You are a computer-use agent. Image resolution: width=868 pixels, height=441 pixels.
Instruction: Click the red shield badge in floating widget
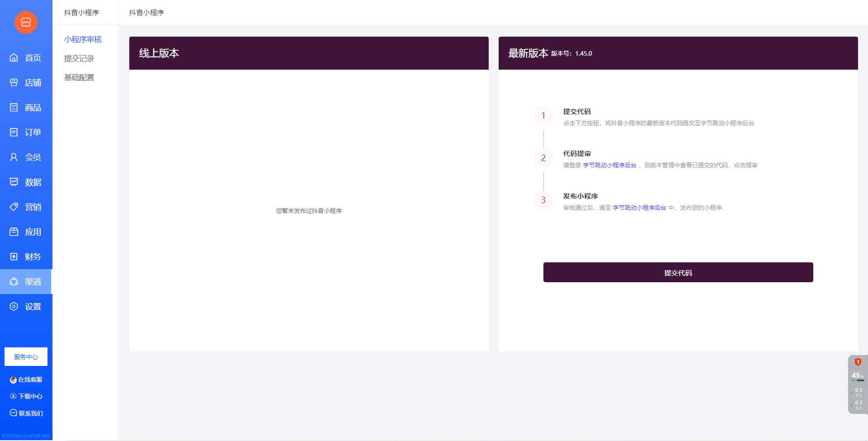858,362
